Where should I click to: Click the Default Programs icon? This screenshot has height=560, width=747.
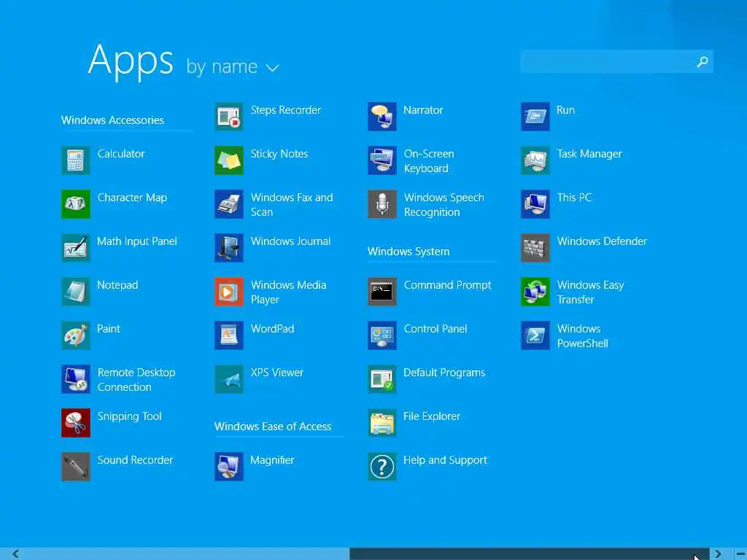pos(382,379)
